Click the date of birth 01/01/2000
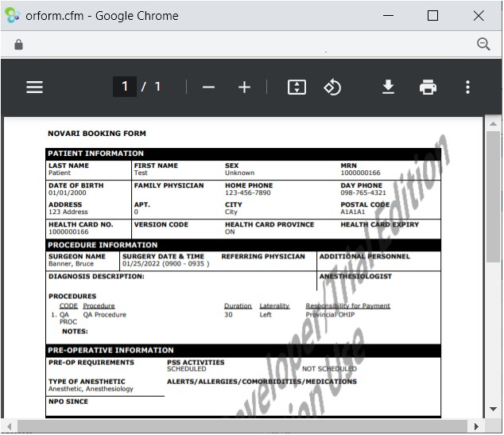 point(68,193)
